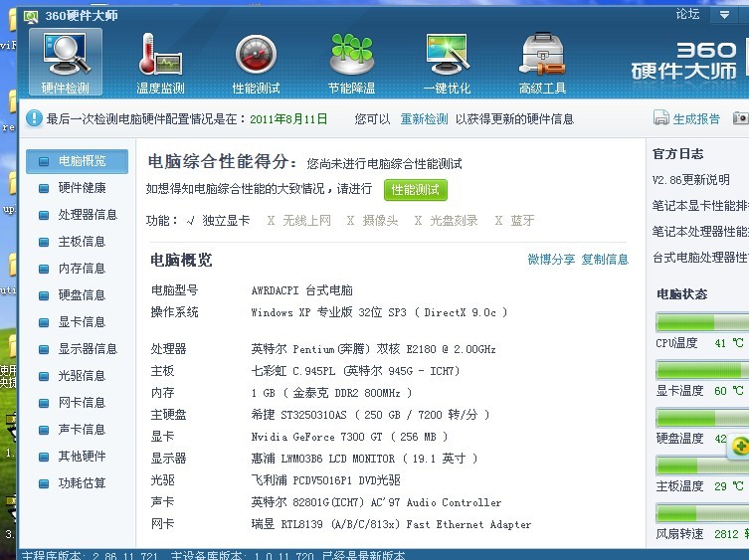Click the 摄像头 feature indicator
Image resolution: width=749 pixels, height=560 pixels.
pos(373,220)
